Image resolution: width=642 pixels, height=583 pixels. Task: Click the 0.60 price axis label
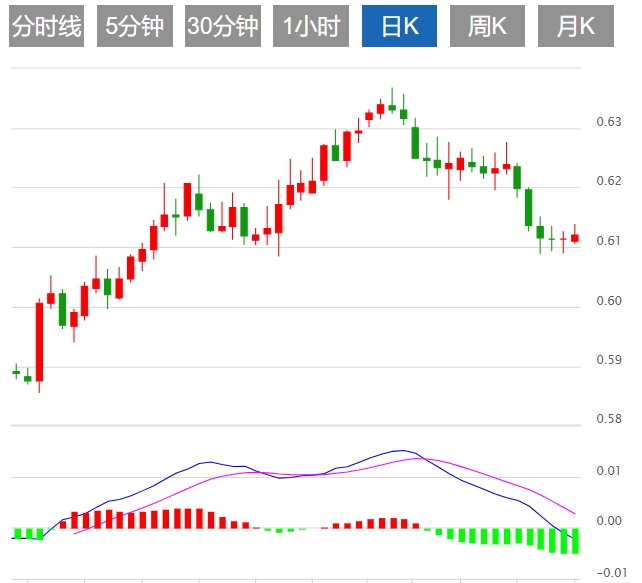coord(609,301)
